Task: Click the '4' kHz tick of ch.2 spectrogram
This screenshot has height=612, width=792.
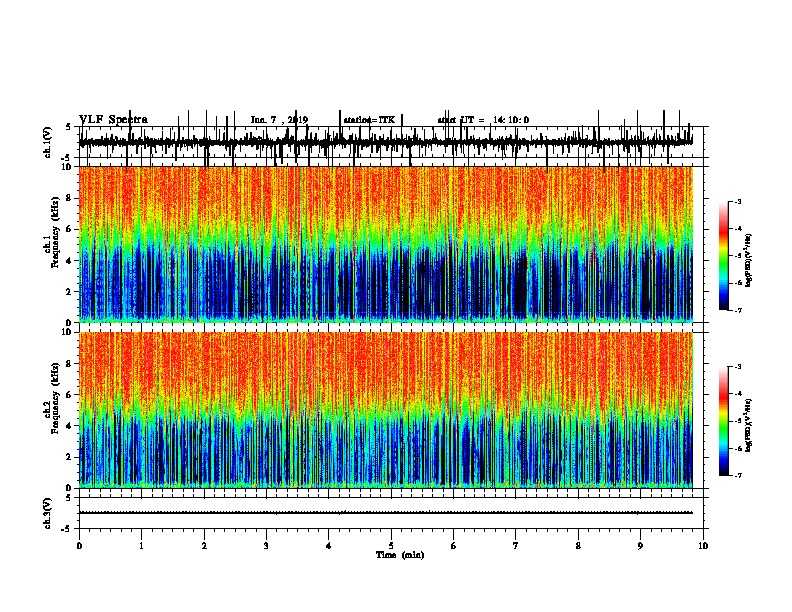Action: pyautogui.click(x=70, y=426)
